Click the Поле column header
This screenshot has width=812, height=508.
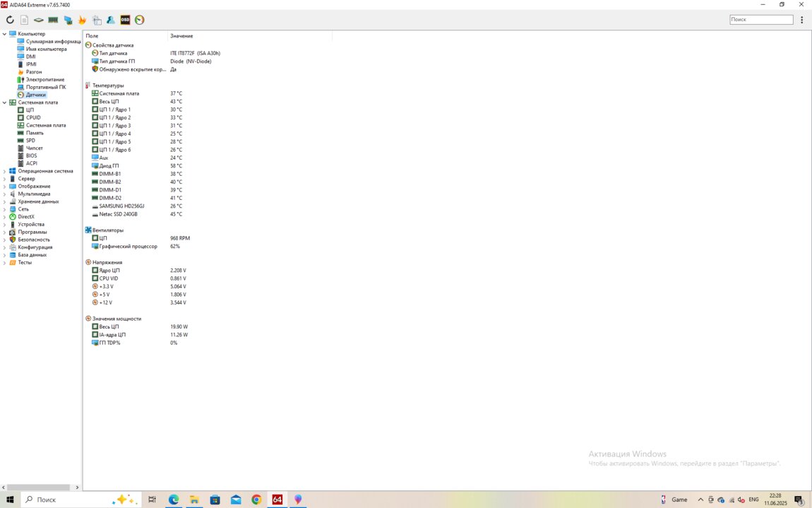[92, 36]
